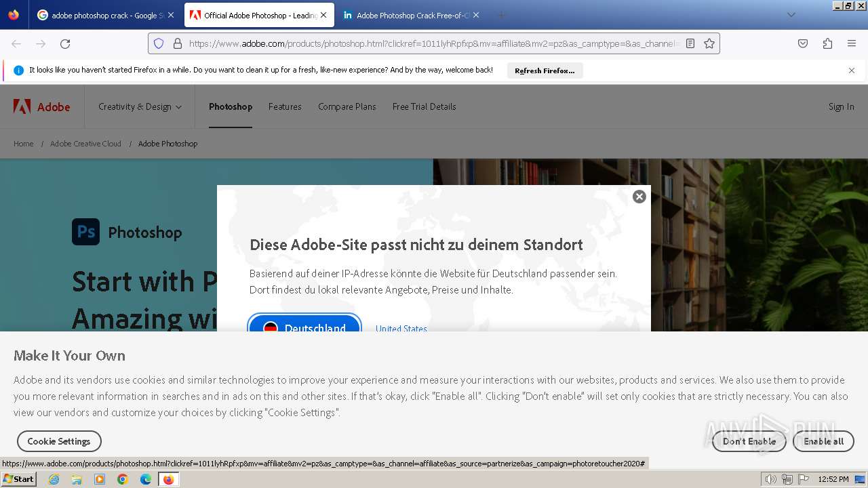This screenshot has width=868, height=488.
Task: Go back one page
Action: click(x=16, y=43)
